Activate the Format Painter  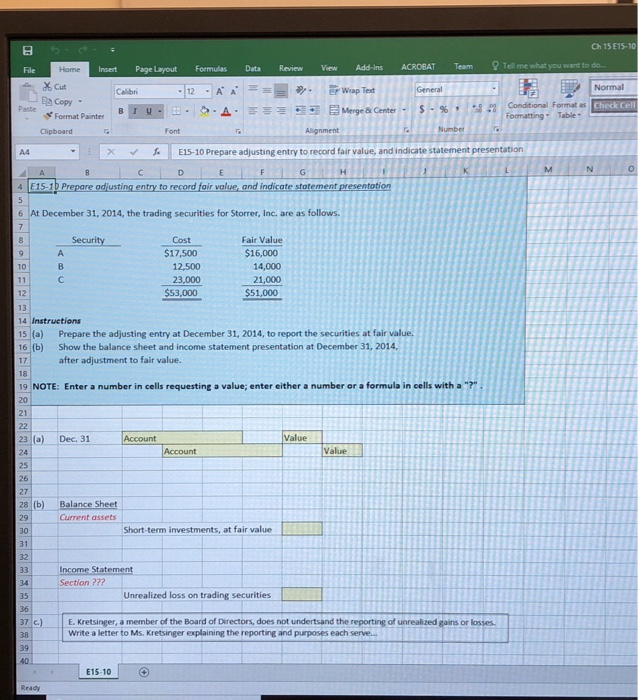[x=74, y=116]
